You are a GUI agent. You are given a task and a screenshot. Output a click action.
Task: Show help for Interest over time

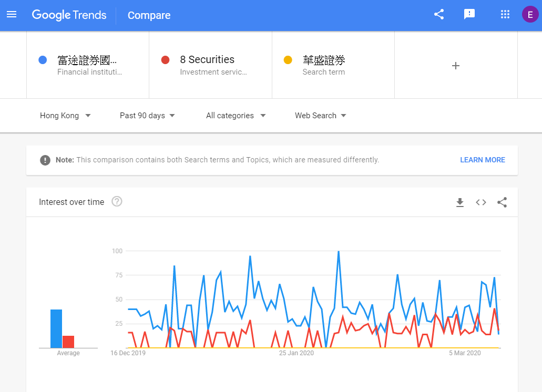click(x=117, y=201)
